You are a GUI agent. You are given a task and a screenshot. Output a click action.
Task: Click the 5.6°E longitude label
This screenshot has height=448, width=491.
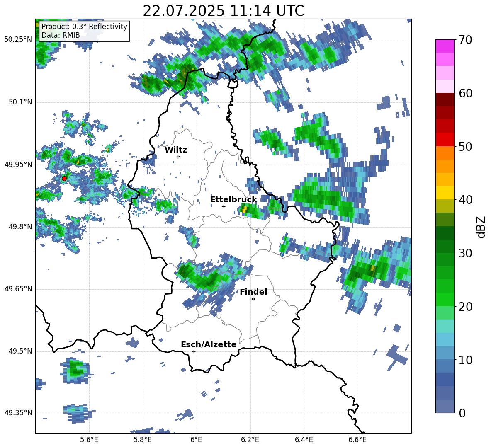click(x=89, y=440)
